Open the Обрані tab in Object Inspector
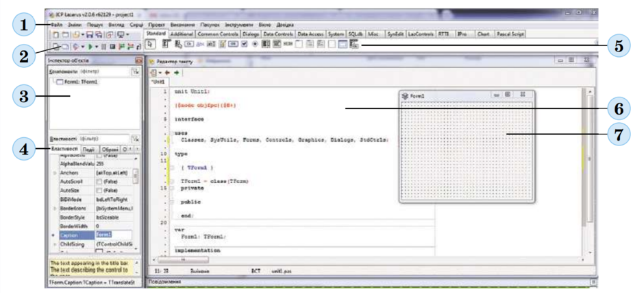 [110, 150]
